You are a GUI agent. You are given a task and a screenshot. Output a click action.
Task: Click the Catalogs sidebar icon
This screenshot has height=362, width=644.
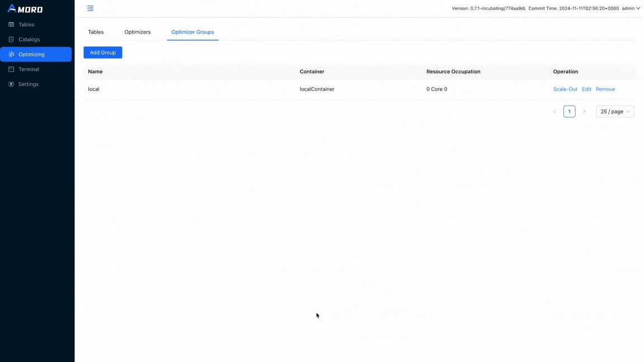(x=11, y=40)
